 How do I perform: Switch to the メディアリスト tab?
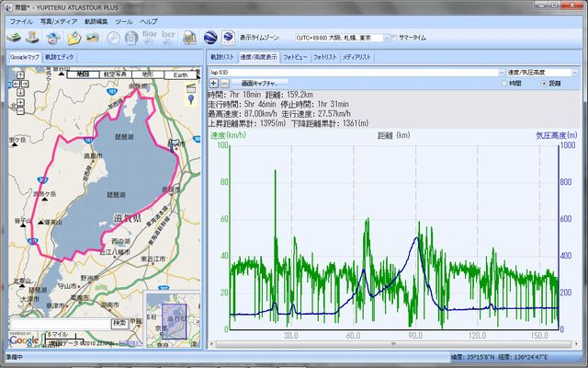tap(356, 57)
